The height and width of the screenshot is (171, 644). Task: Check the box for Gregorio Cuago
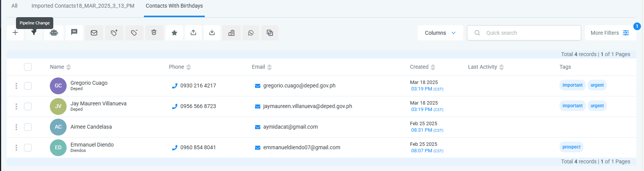point(28,86)
